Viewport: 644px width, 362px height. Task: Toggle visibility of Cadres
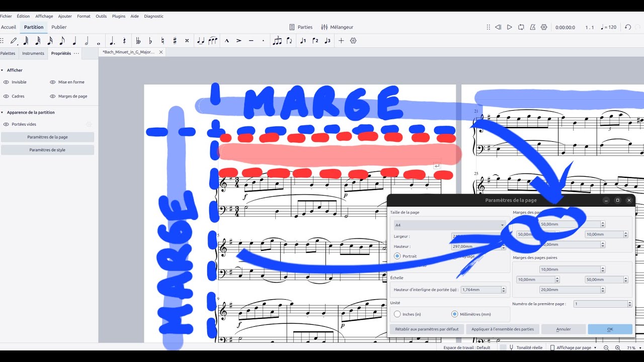pos(7,96)
